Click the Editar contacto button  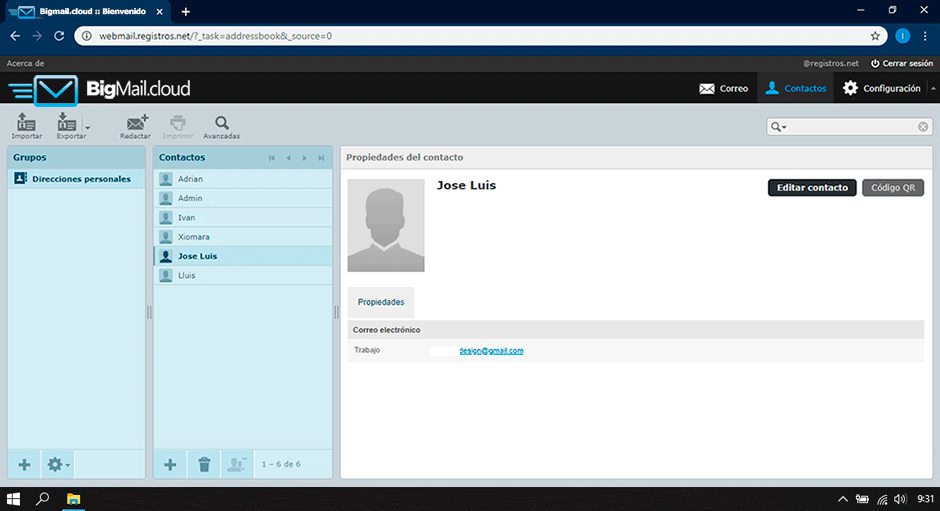coord(811,187)
